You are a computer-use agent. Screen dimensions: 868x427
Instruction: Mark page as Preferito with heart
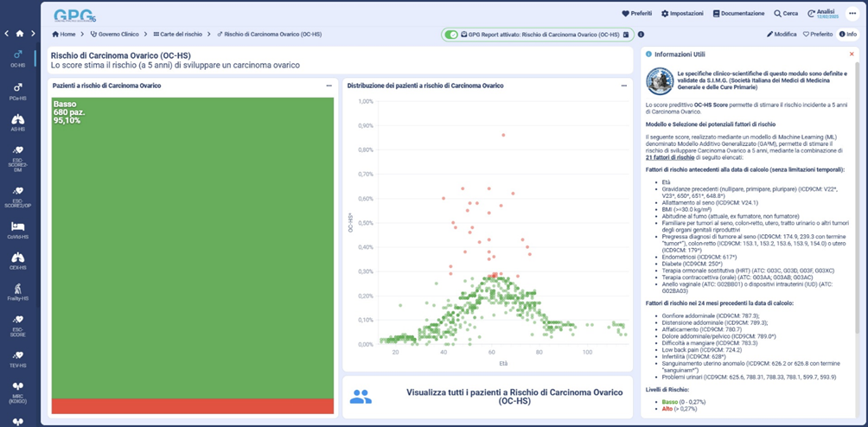818,35
